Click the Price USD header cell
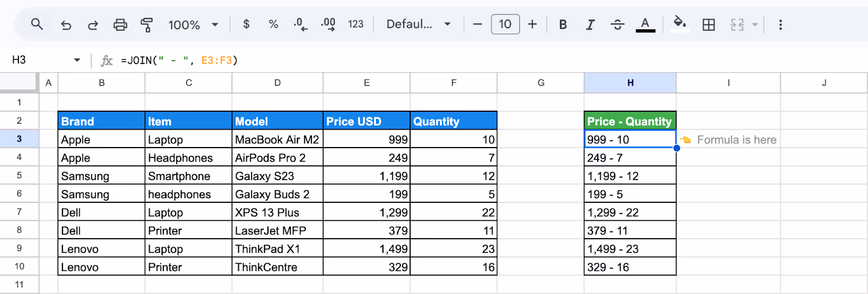The image size is (868, 294). 367,121
